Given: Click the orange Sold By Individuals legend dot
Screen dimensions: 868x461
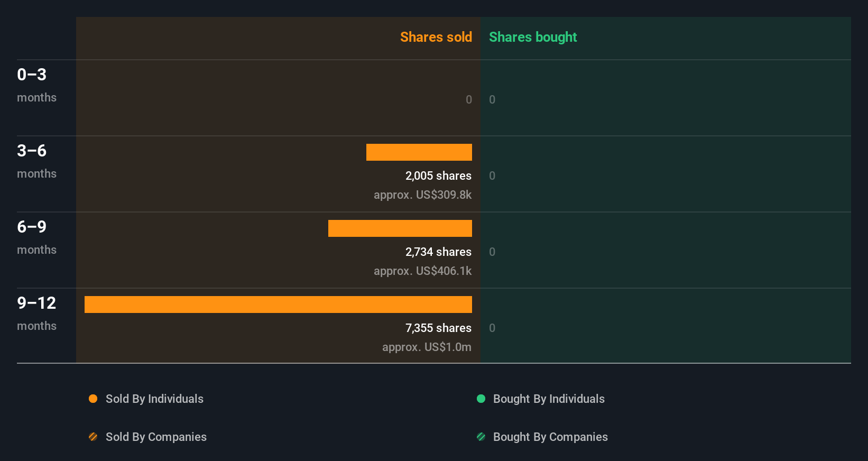Looking at the screenshot, I should (93, 399).
